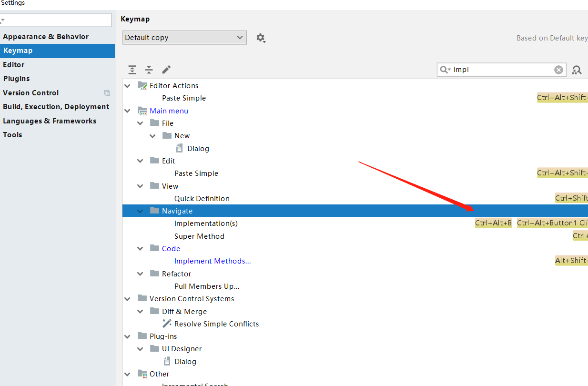Collapse the Code folder node
This screenshot has width=588, height=386.
[140, 249]
